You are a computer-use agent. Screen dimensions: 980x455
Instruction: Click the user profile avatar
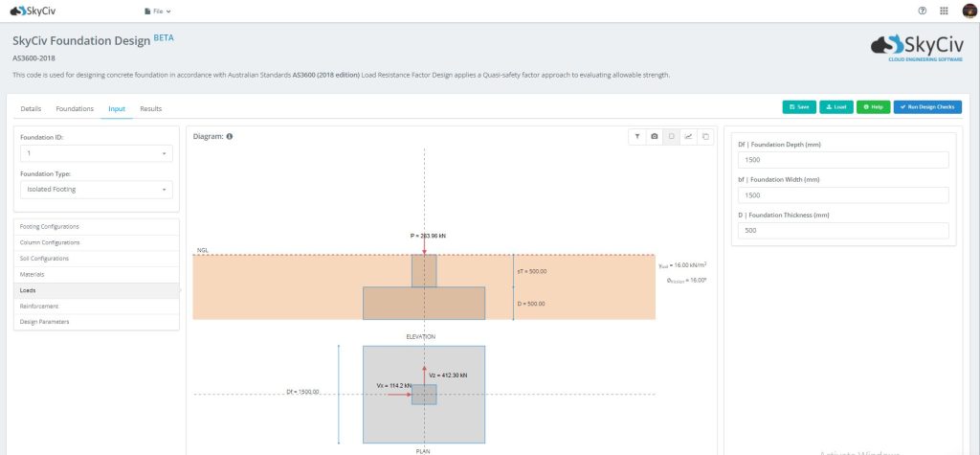(x=969, y=11)
